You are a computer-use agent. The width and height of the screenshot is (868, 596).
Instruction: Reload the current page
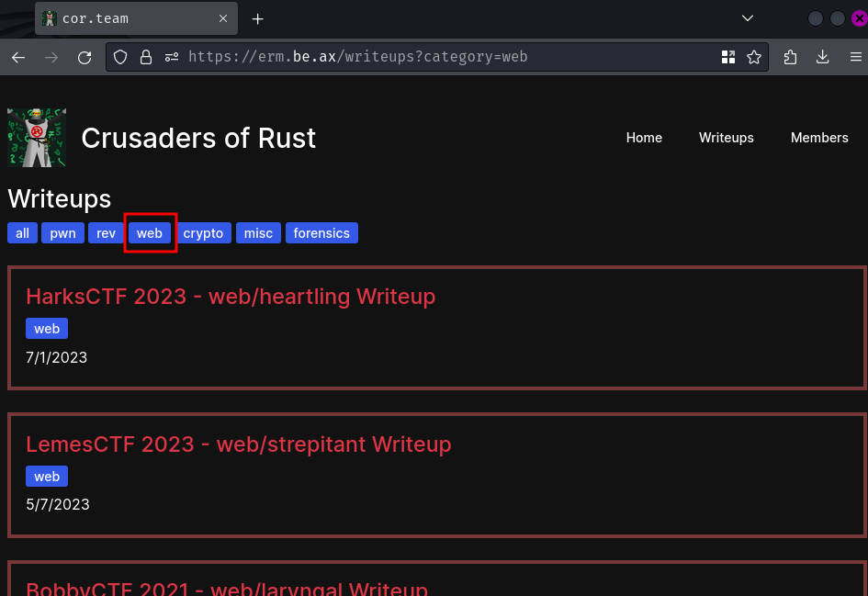(85, 57)
